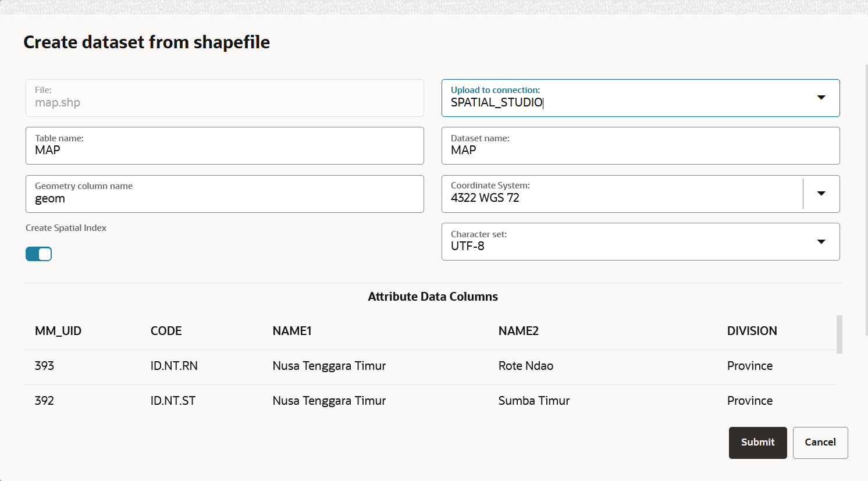The width and height of the screenshot is (868, 481).
Task: Select the NAME2 column header
Action: click(518, 331)
